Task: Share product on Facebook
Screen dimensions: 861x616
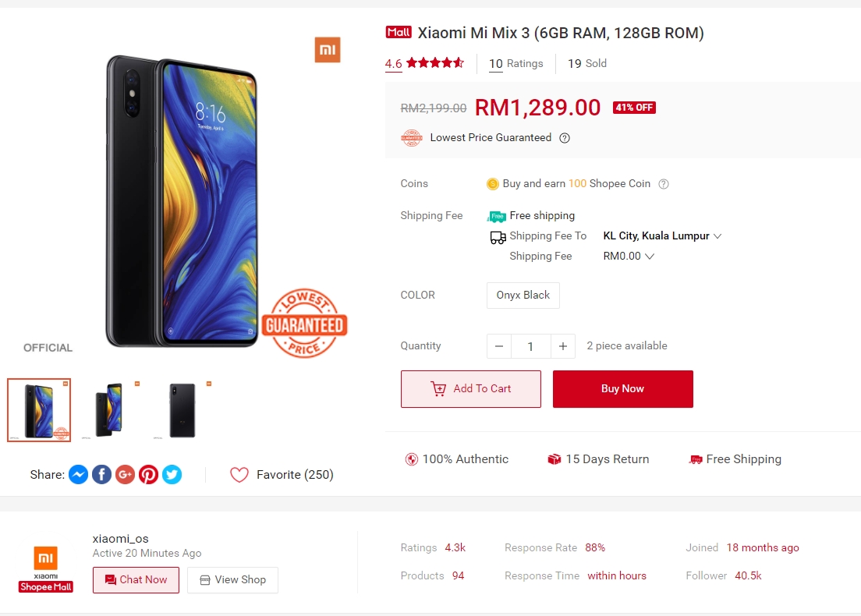Action: (x=101, y=474)
